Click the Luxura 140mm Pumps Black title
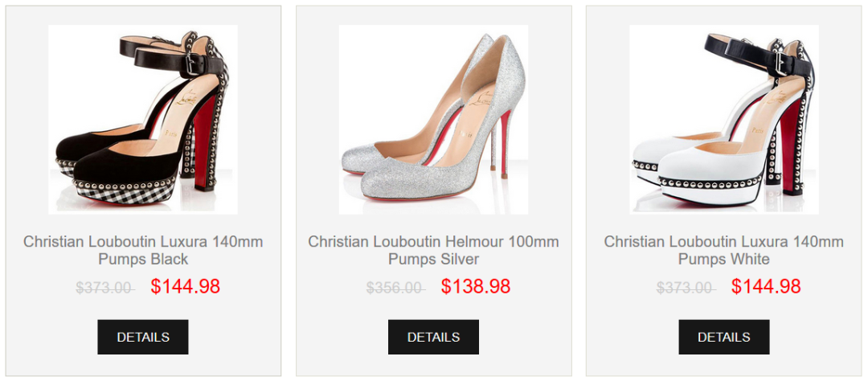 click(x=143, y=250)
